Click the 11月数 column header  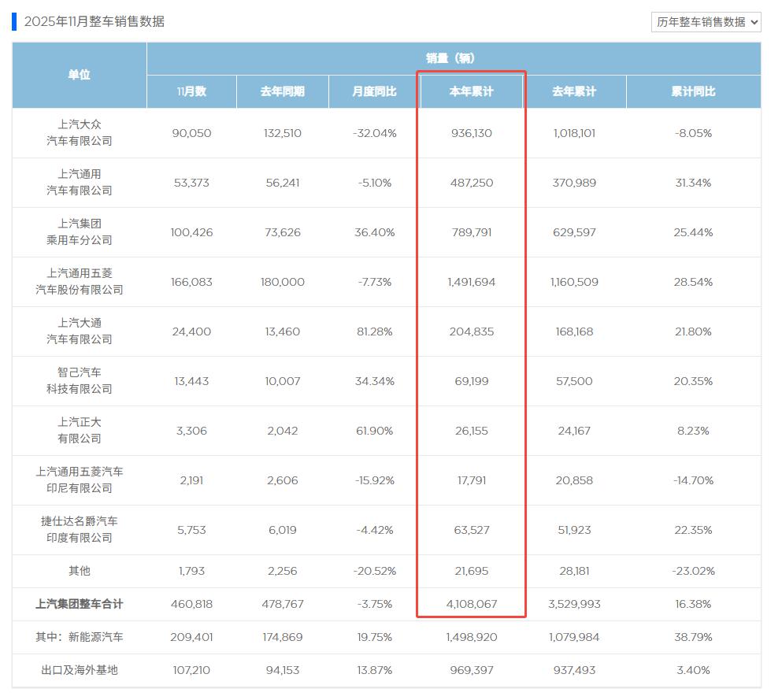pos(191,91)
